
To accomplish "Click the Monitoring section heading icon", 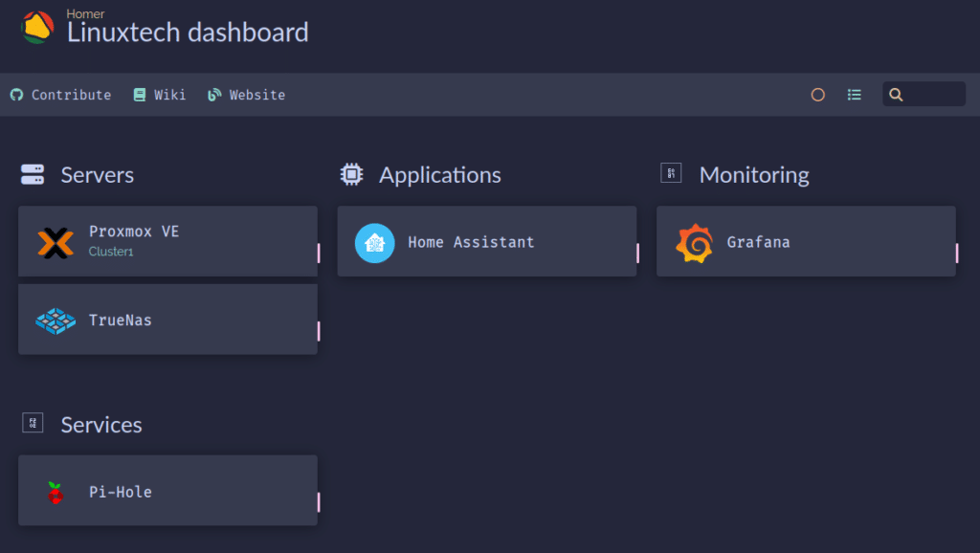I will (x=671, y=173).
